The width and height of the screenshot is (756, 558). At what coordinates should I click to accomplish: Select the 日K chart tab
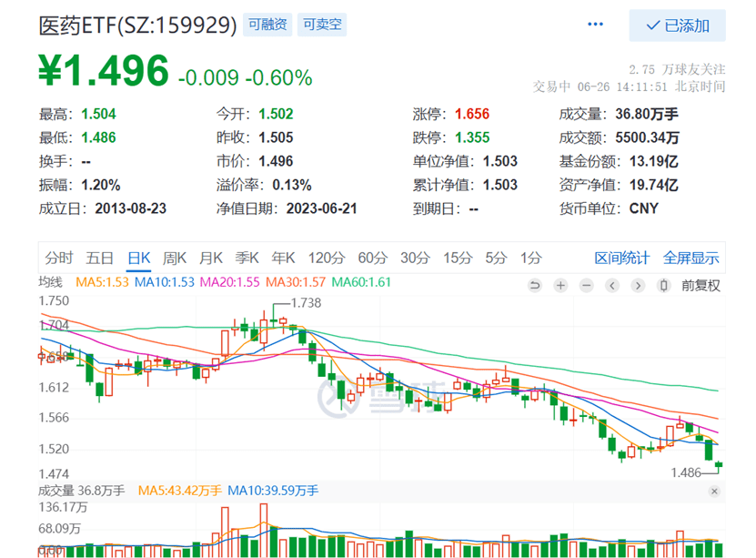pos(139,258)
